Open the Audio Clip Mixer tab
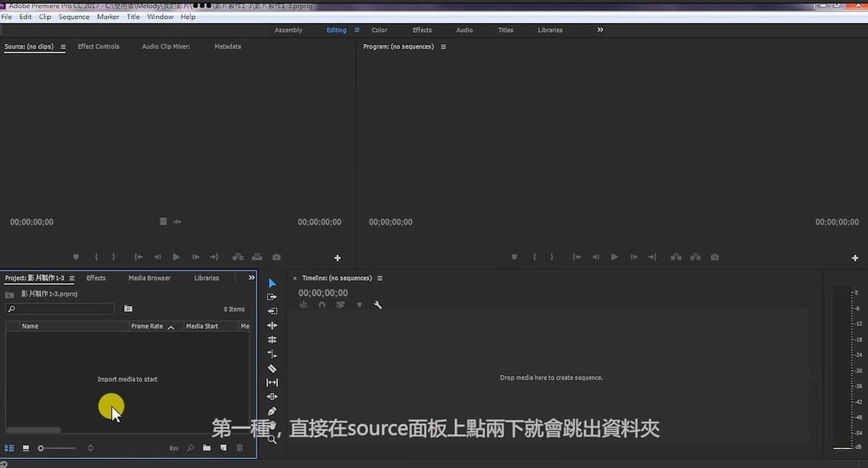The image size is (868, 468). pyautogui.click(x=166, y=46)
